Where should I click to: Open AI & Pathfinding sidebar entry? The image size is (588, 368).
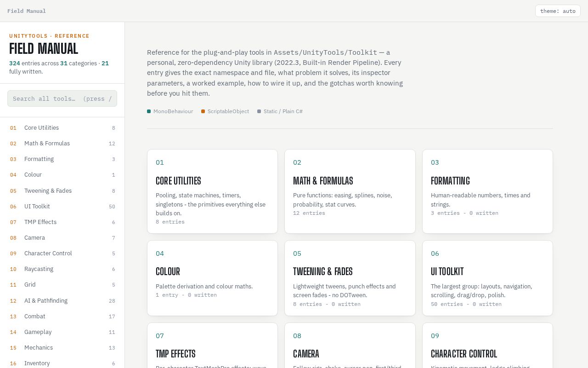coord(62,301)
